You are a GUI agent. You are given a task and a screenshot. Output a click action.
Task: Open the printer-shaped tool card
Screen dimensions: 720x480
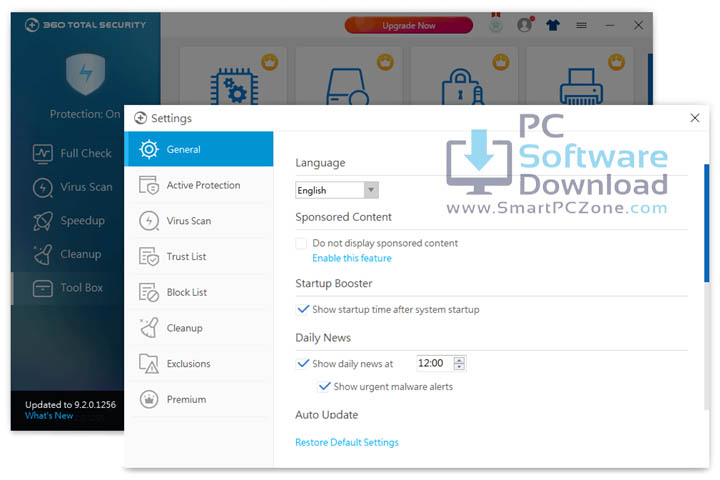click(x=579, y=76)
